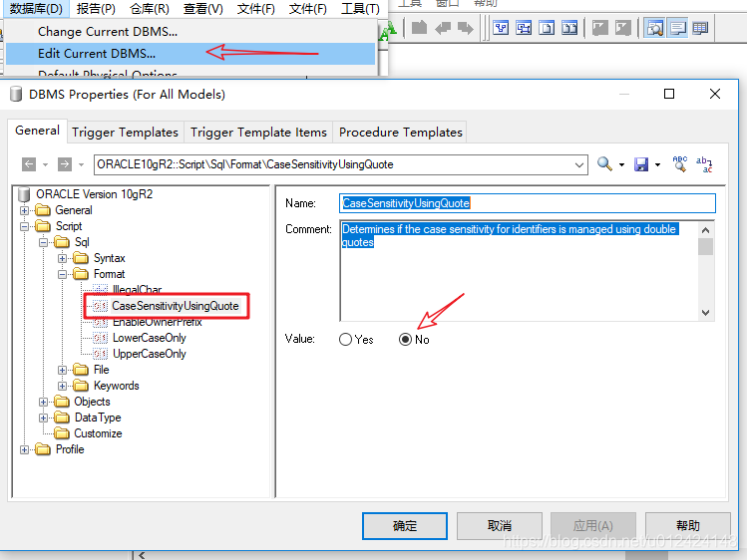Select the Yes radio button

(x=345, y=339)
